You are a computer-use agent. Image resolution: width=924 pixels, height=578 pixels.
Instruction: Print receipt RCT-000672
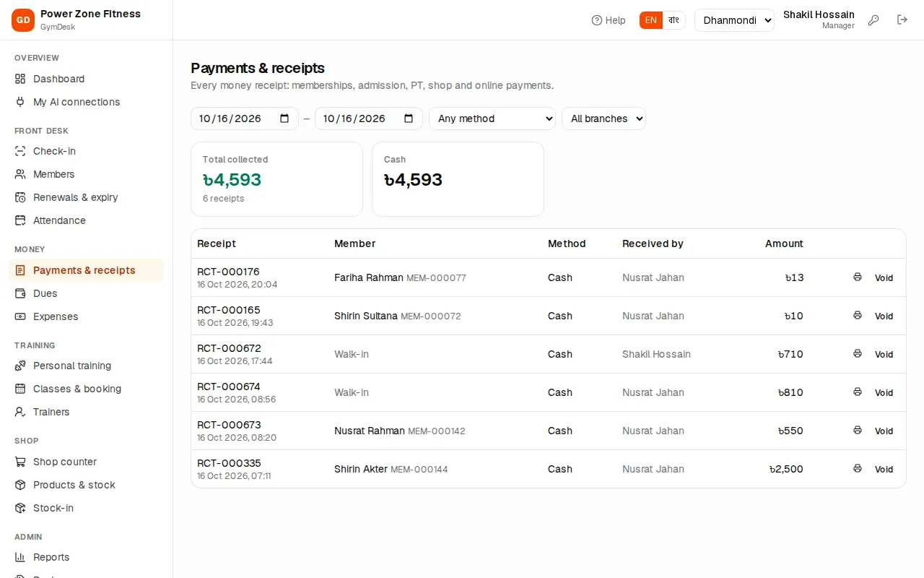click(858, 354)
